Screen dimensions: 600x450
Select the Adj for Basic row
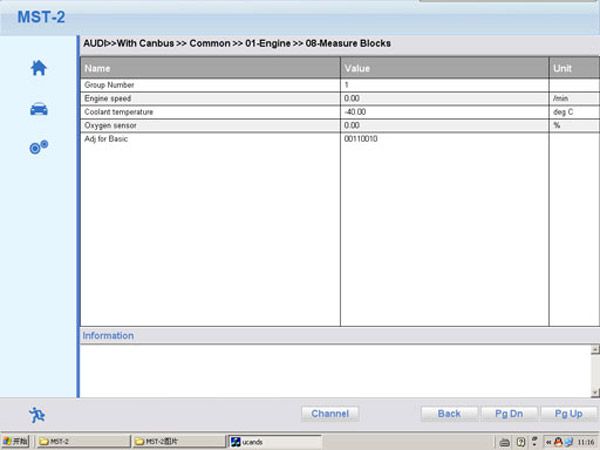(x=210, y=138)
